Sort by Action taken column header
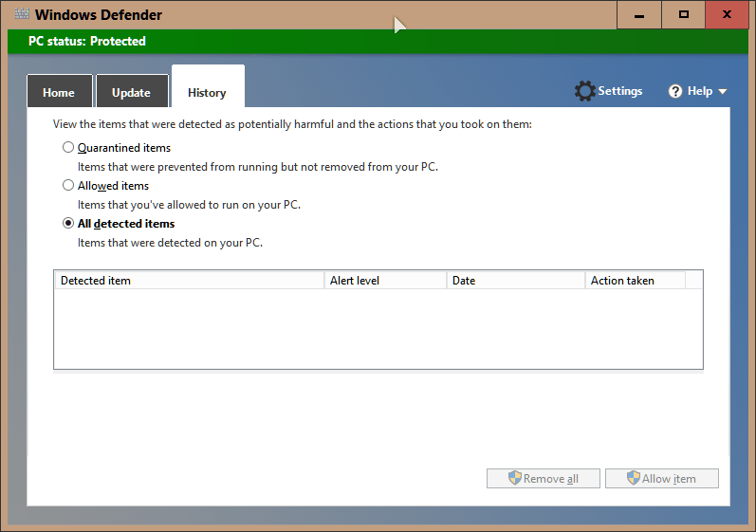The height and width of the screenshot is (532, 756). 636,281
